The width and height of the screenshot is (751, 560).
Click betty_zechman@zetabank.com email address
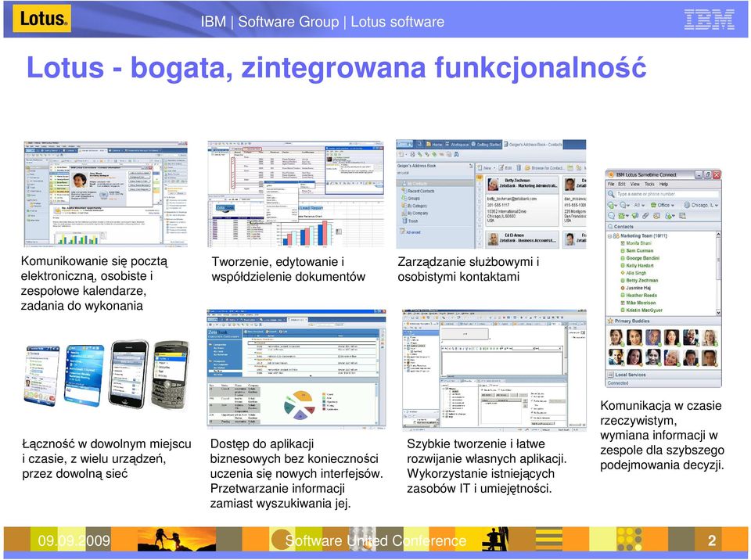coord(512,199)
